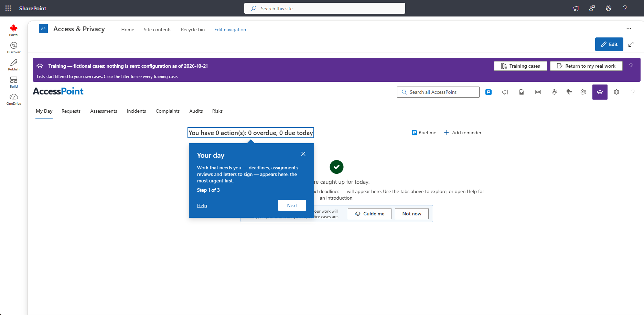Dismiss with the Not now button
Screen dimensions: 644x315
(412, 214)
